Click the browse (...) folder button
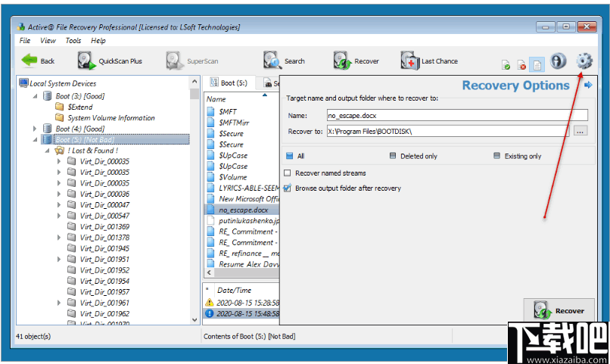 [x=580, y=131]
